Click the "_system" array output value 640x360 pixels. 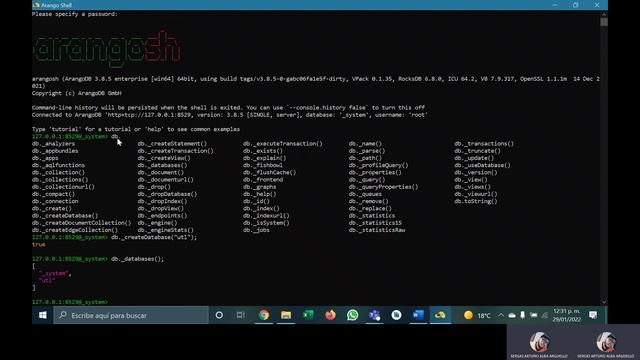tap(55, 273)
